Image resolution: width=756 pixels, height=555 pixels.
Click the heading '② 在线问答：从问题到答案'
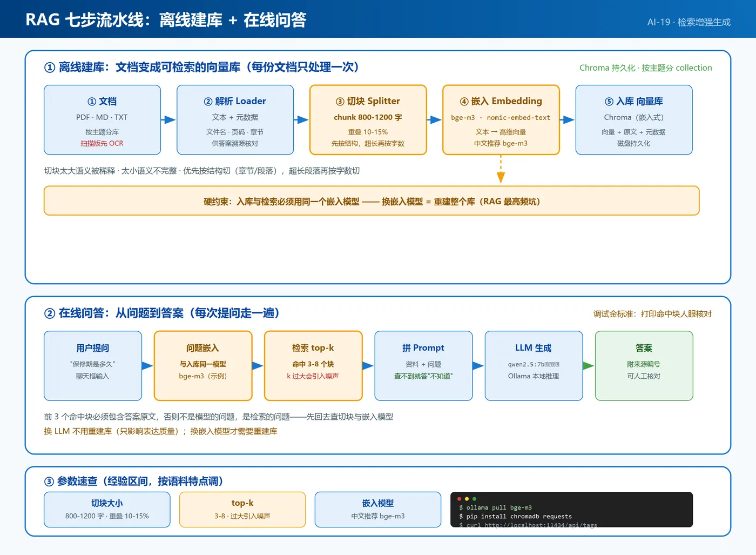[162, 313]
